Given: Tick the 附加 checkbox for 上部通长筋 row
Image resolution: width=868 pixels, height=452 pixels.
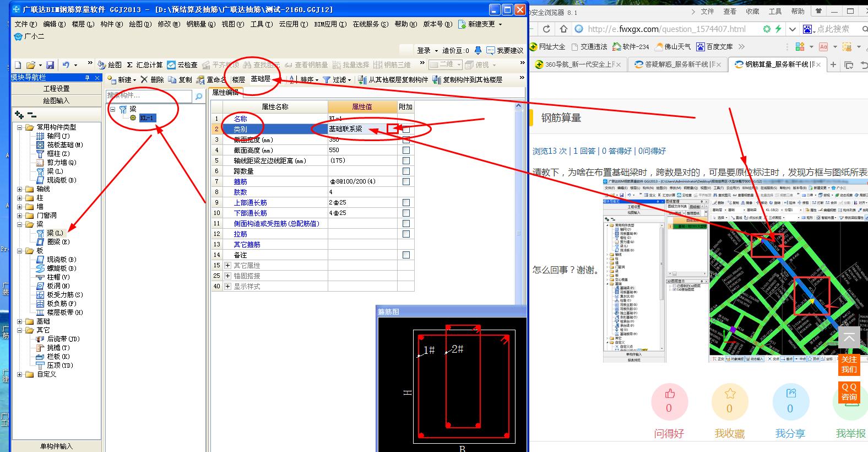Looking at the screenshot, I should click(x=406, y=203).
